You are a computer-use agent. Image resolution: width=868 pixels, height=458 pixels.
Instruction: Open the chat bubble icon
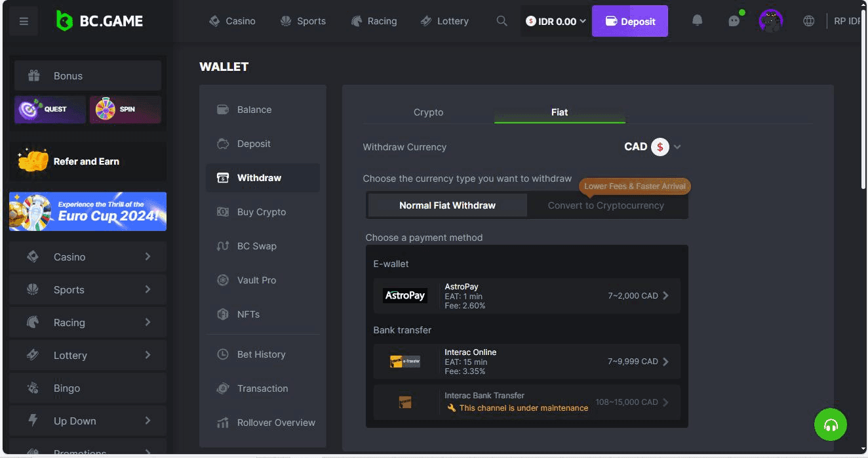tap(734, 21)
